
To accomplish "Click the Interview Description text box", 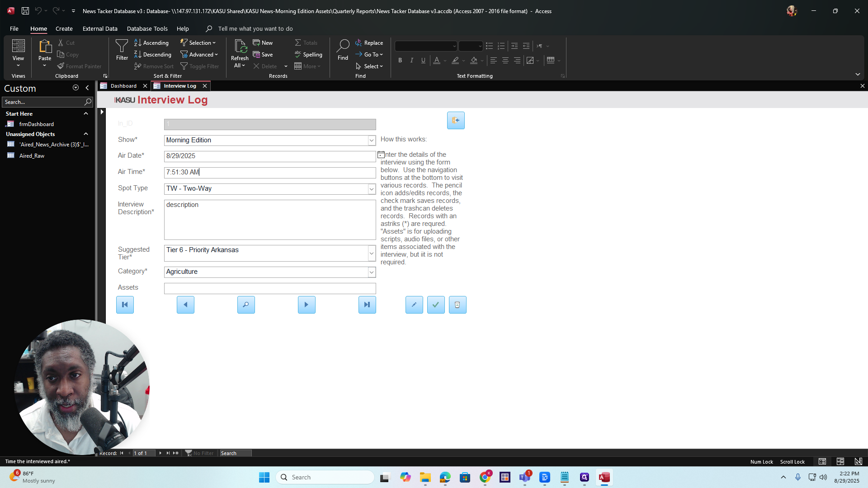I will tap(270, 220).
